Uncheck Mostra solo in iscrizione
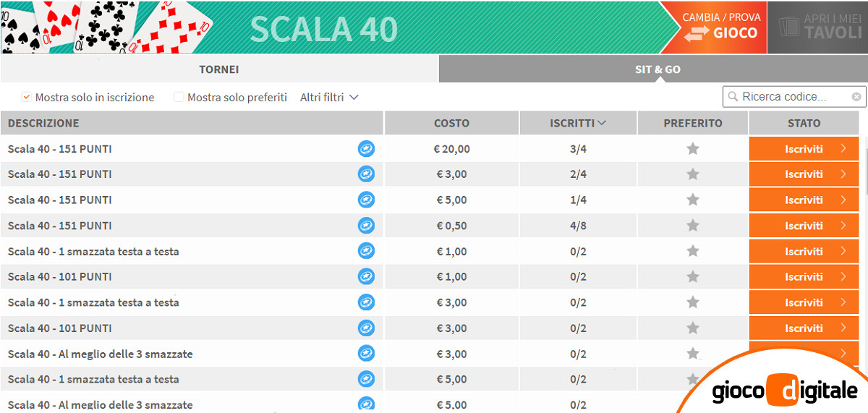This screenshot has width=868, height=413. (27, 97)
